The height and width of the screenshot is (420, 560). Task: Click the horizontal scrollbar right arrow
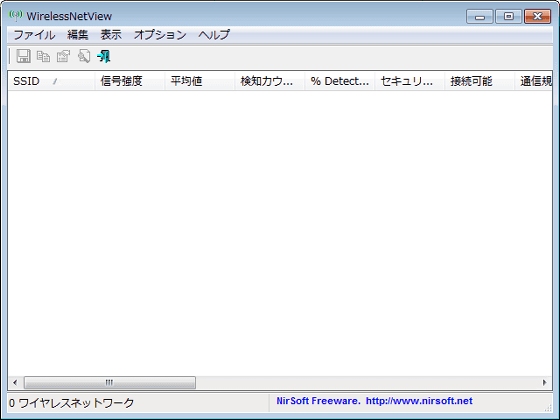(545, 382)
